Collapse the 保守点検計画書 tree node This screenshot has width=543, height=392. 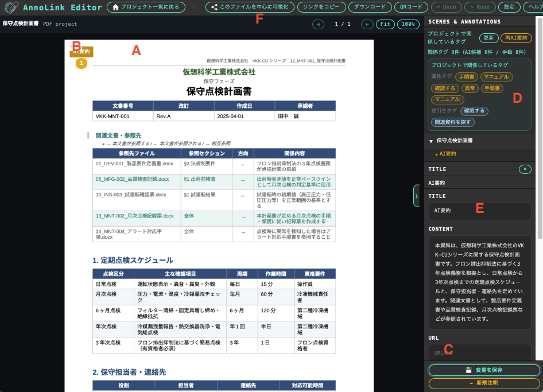click(431, 141)
